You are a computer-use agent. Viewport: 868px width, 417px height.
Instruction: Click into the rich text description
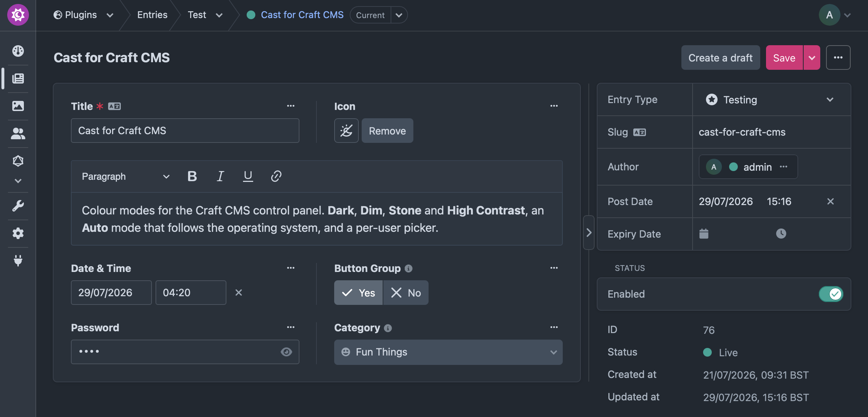click(317, 219)
